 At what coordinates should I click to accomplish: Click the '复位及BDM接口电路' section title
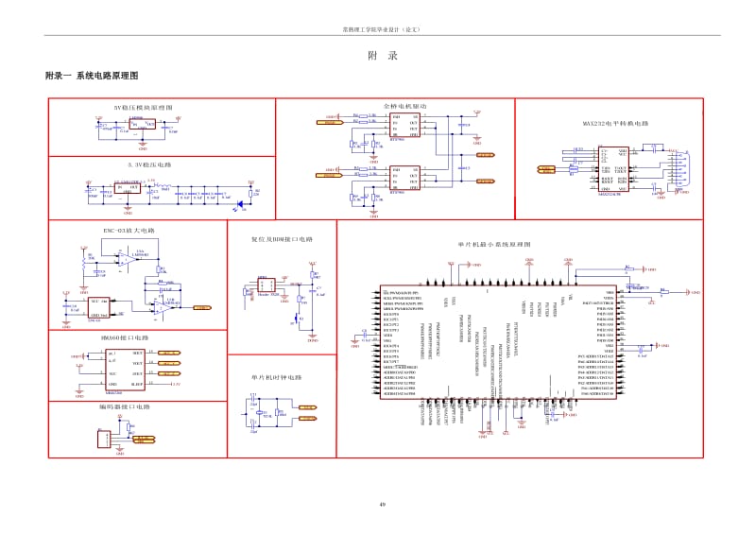click(x=281, y=239)
